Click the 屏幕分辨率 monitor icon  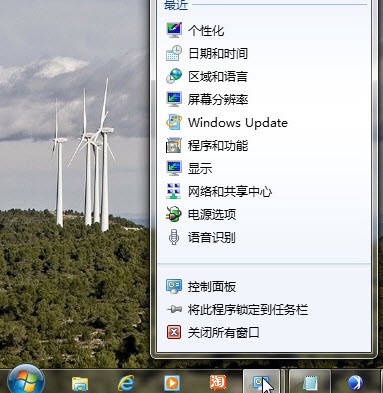click(x=174, y=99)
